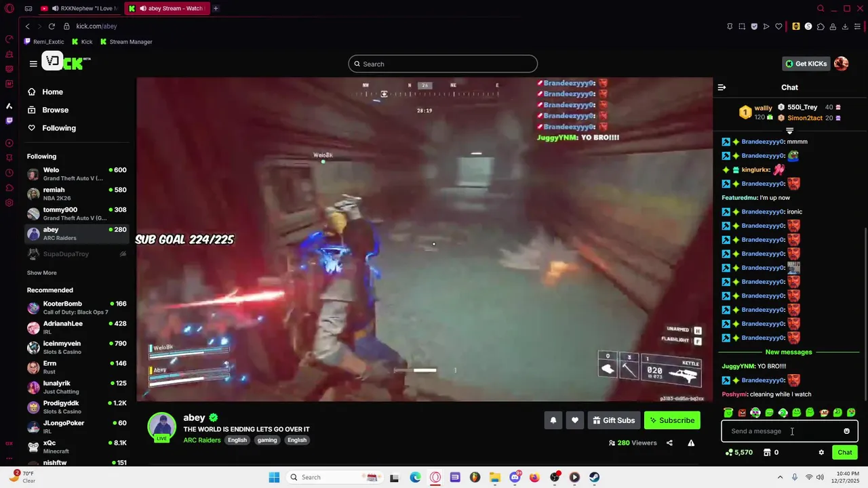The width and height of the screenshot is (868, 488).
Task: Take snapshot with Opera screenshot icon
Action: (x=742, y=26)
